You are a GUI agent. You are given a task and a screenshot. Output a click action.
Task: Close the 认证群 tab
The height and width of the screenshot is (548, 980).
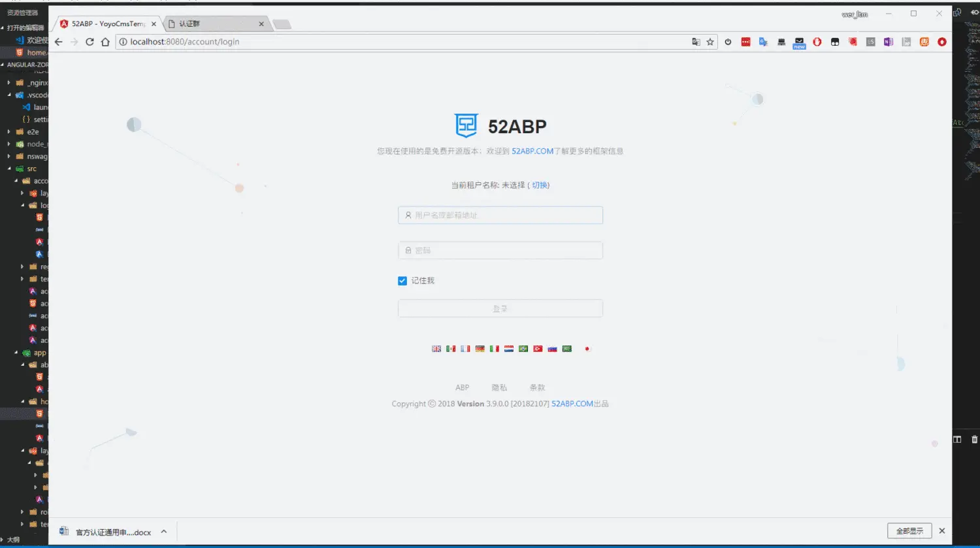[261, 24]
